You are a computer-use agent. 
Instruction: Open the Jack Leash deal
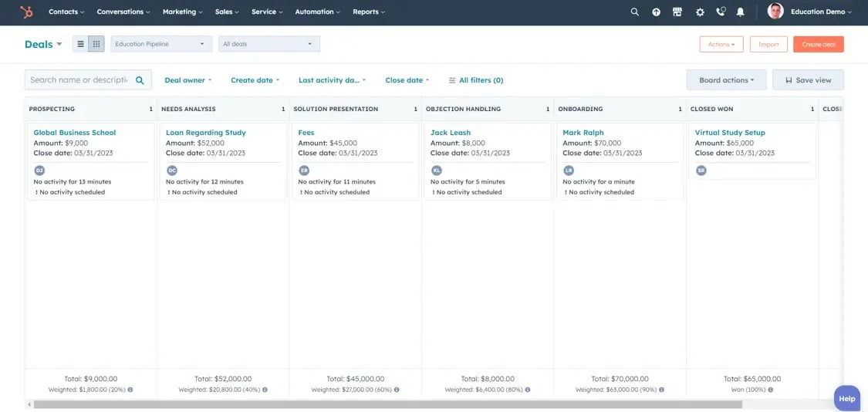click(x=451, y=133)
